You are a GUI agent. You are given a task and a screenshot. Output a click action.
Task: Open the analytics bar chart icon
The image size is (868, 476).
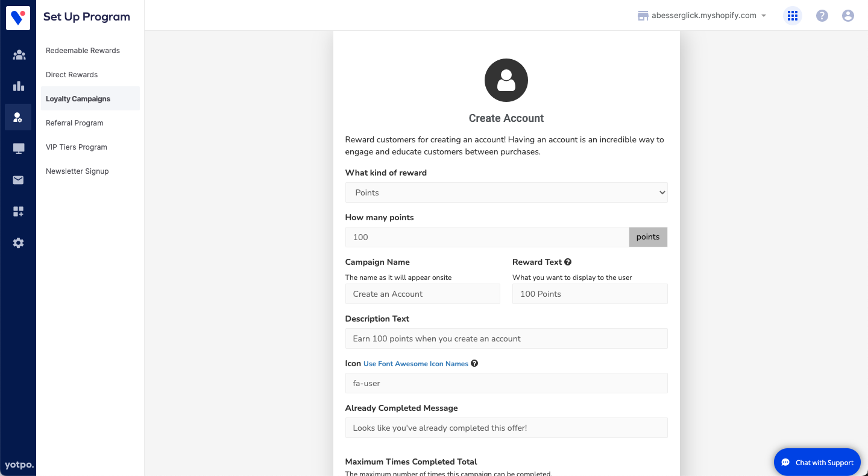[x=19, y=86]
